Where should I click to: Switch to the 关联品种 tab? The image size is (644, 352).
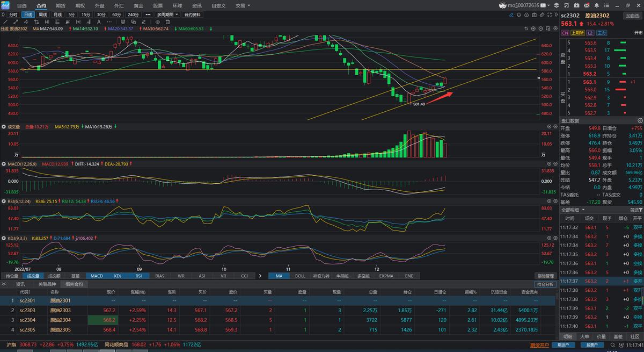pyautogui.click(x=47, y=284)
